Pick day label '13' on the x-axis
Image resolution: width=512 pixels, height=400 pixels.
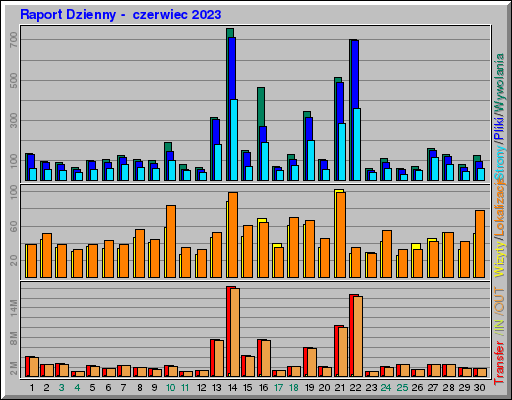tap(217, 388)
